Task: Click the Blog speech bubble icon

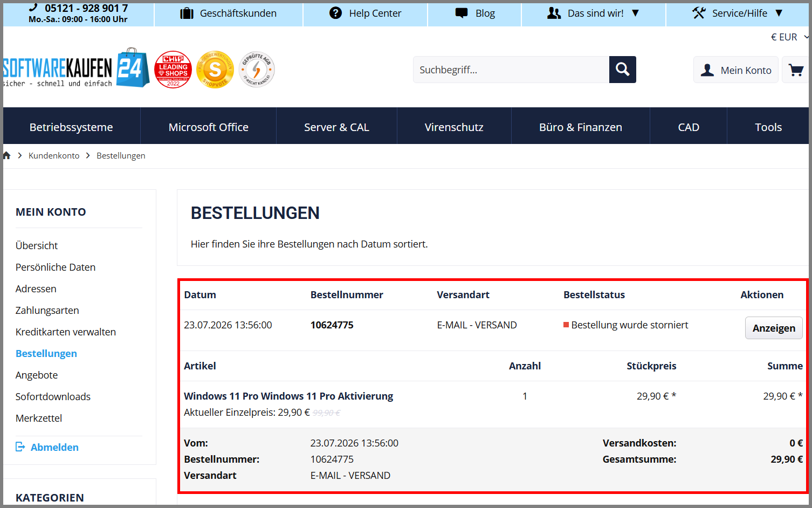Action: tap(462, 13)
